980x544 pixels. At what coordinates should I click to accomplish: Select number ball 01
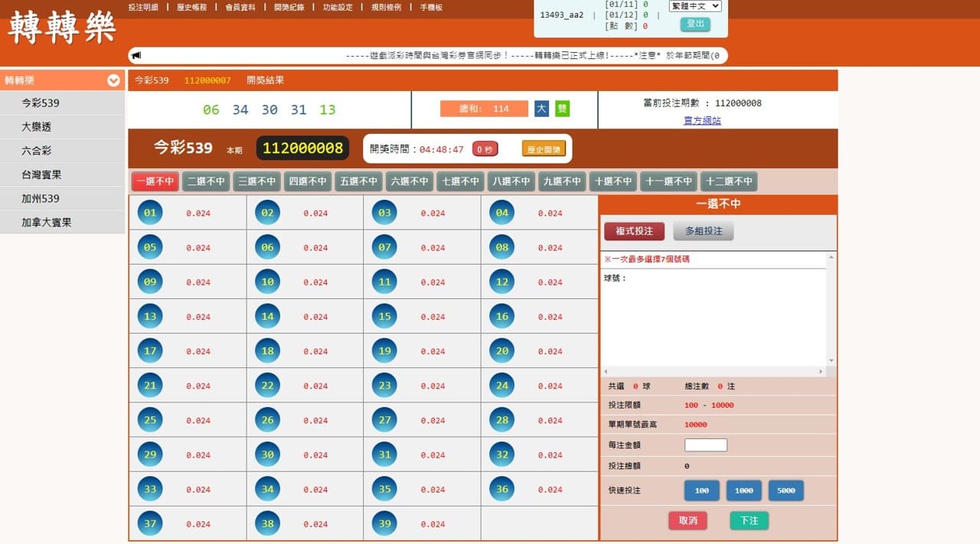pos(150,213)
